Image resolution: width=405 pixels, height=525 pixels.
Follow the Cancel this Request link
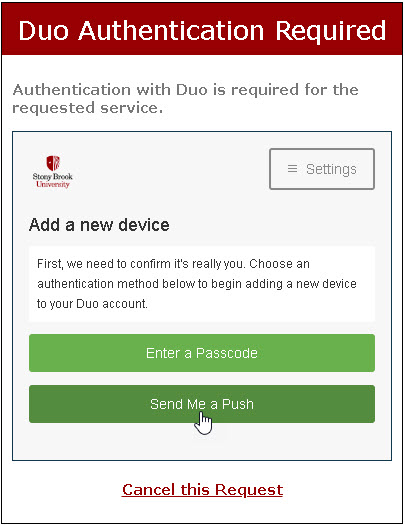[202, 490]
